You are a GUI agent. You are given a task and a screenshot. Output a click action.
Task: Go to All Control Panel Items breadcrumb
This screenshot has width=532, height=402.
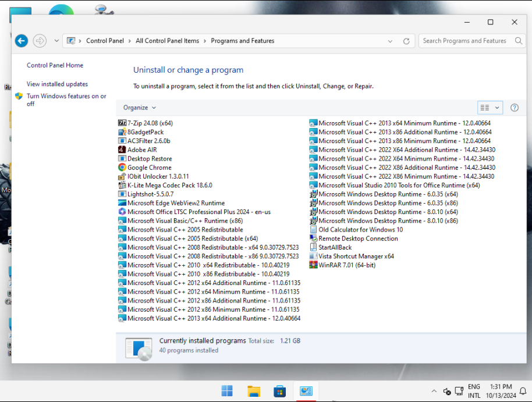click(167, 41)
